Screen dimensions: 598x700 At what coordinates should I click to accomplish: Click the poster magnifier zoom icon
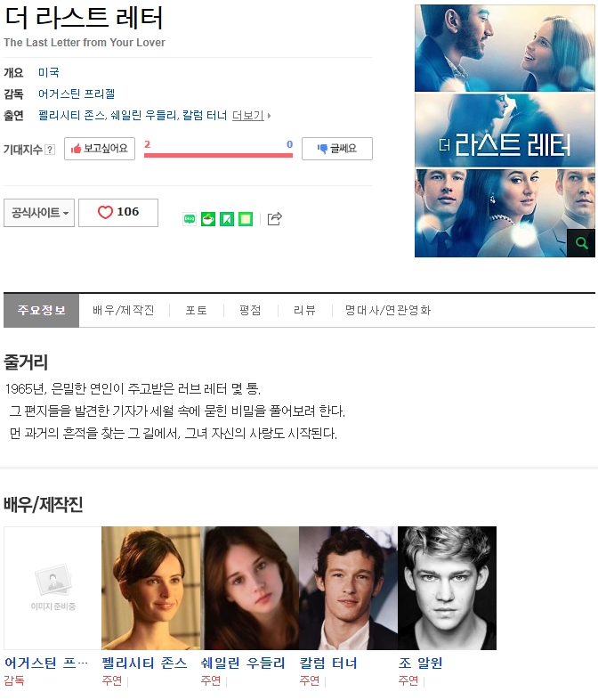coord(581,243)
